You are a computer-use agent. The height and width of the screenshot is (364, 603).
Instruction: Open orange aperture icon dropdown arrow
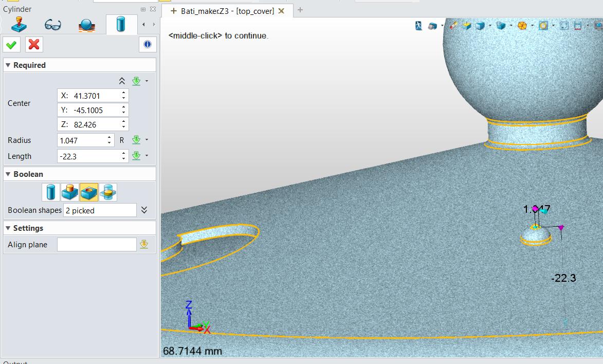coord(532,26)
